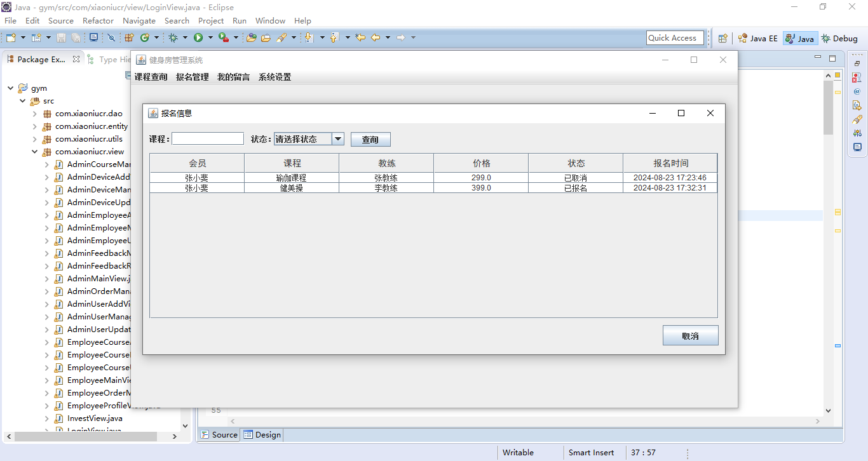Switch to the Design editor tab
Viewport: 868px width, 461px height.
tap(262, 435)
